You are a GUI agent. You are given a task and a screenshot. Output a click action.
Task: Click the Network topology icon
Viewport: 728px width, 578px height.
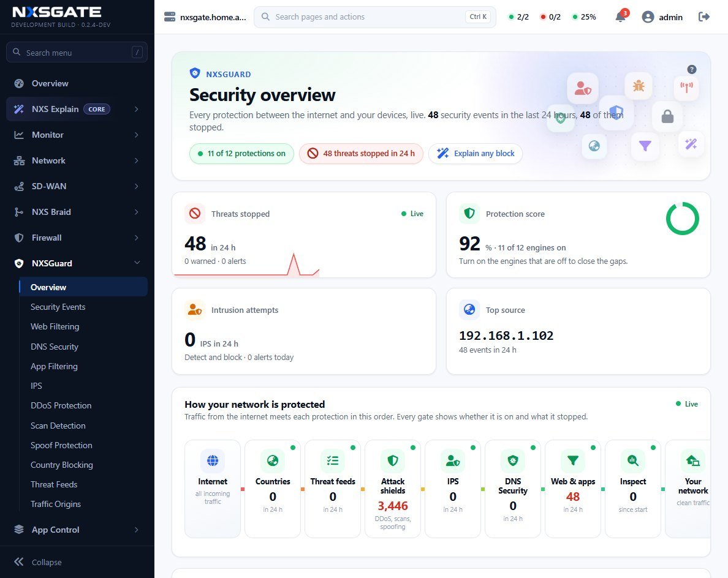[x=19, y=160]
